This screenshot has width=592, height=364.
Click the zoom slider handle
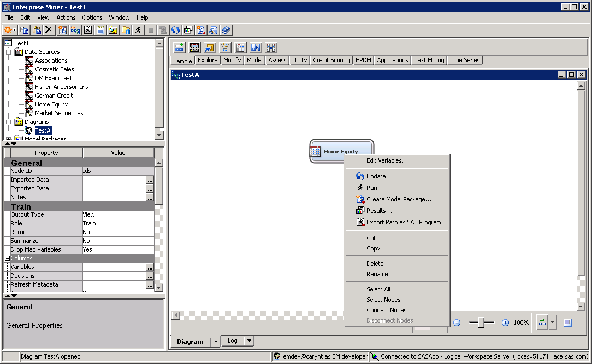pos(481,323)
